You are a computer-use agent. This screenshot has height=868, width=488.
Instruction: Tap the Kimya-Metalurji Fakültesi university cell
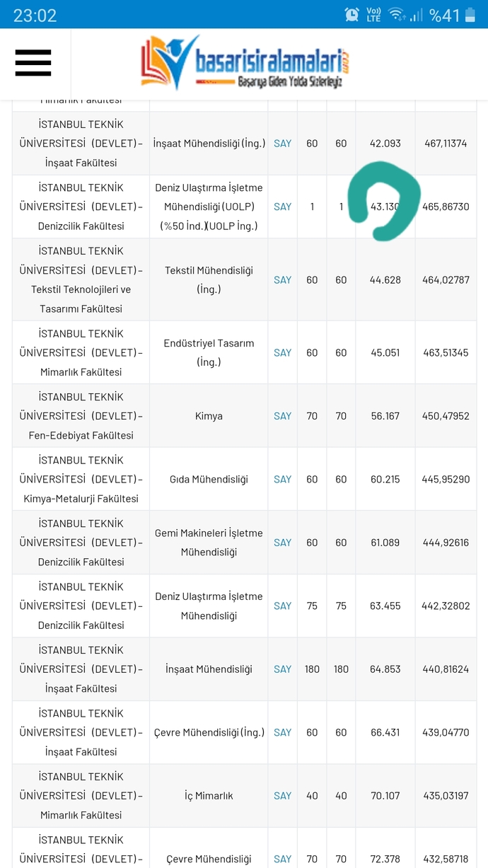[x=81, y=479]
